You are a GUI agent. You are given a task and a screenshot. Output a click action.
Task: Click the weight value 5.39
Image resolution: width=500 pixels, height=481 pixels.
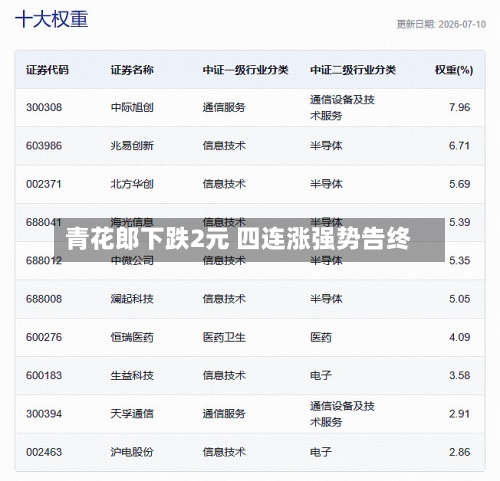[x=459, y=222]
